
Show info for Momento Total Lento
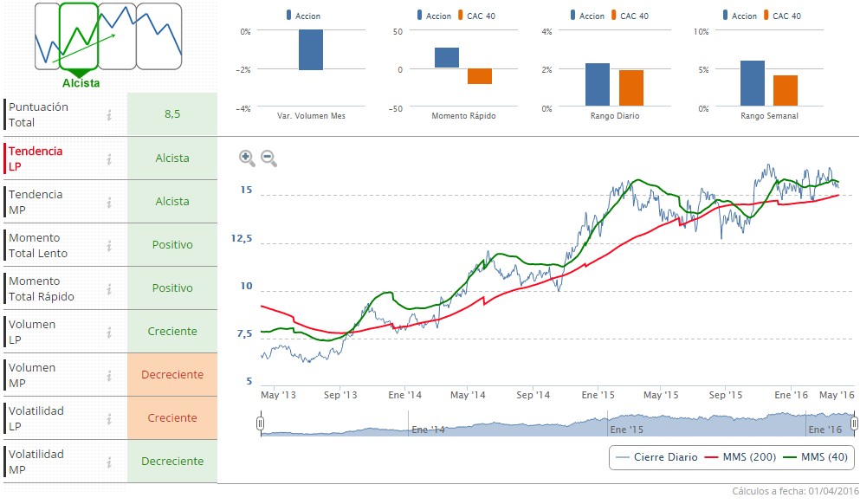click(109, 245)
